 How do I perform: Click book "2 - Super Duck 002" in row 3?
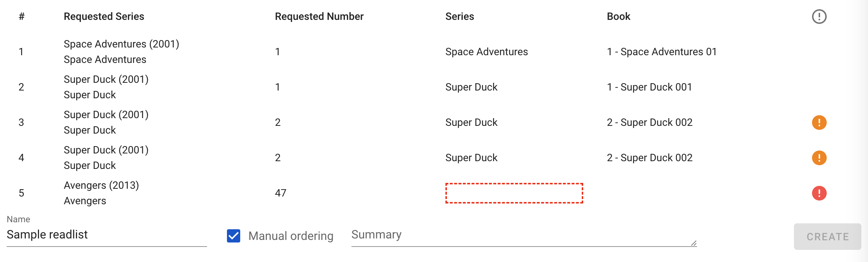click(650, 123)
